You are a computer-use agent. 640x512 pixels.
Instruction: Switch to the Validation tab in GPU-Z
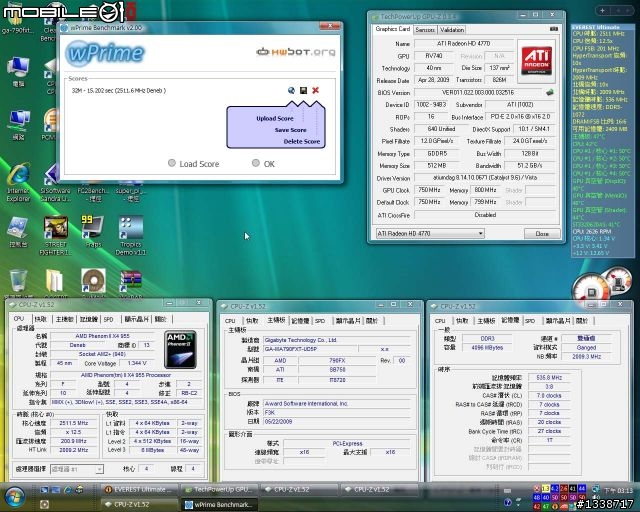coord(452,30)
